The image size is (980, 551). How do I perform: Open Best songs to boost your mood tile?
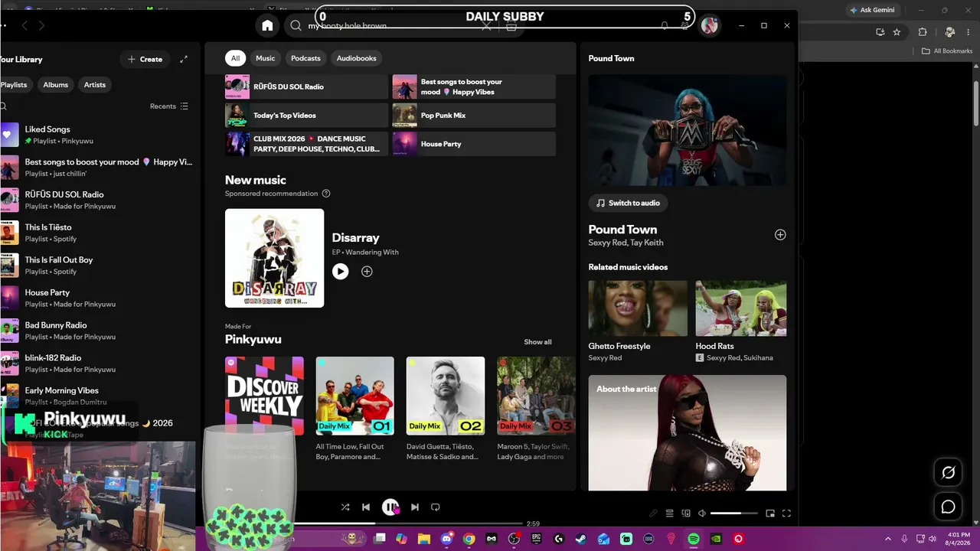click(x=474, y=87)
